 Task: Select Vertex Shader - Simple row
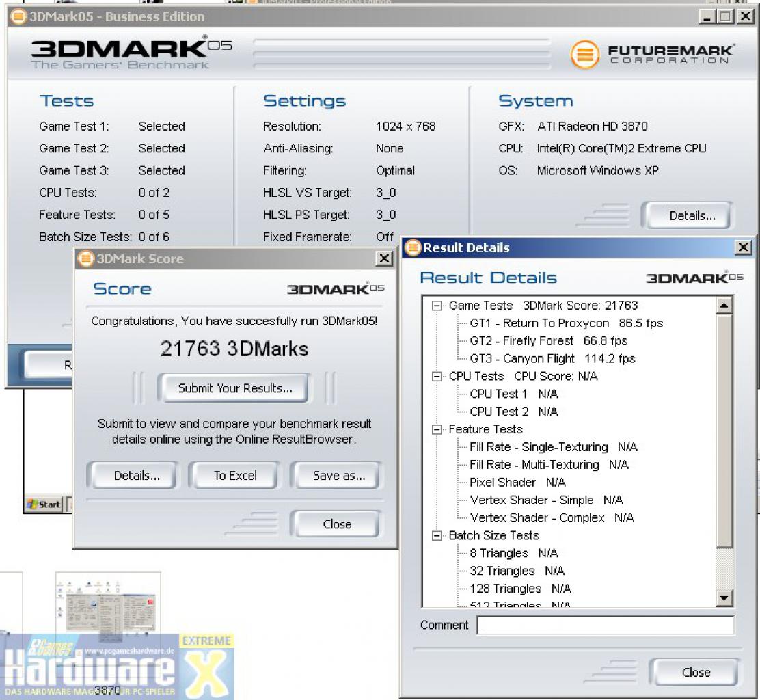[546, 500]
